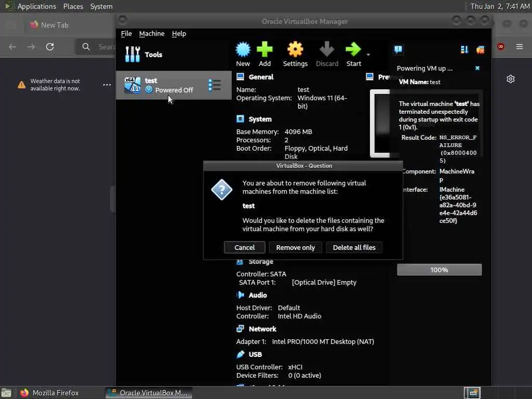Click the System section chip icon
The height and width of the screenshot is (399, 532).
(240, 119)
